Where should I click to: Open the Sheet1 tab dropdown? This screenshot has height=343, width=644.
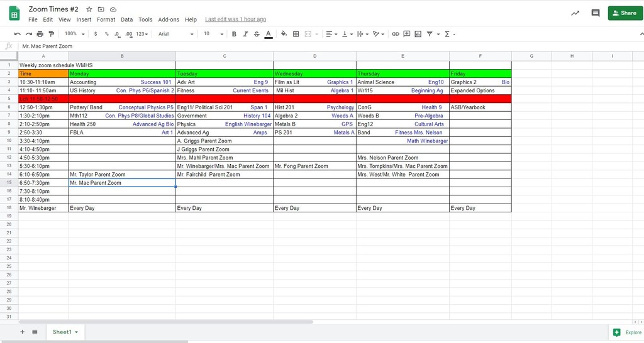tap(76, 332)
